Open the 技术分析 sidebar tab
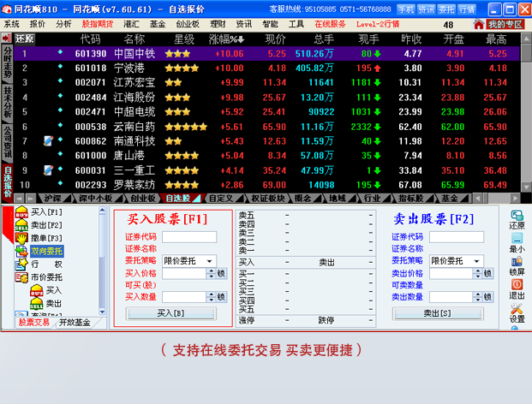This screenshot has width=532, height=404. pos(8,101)
